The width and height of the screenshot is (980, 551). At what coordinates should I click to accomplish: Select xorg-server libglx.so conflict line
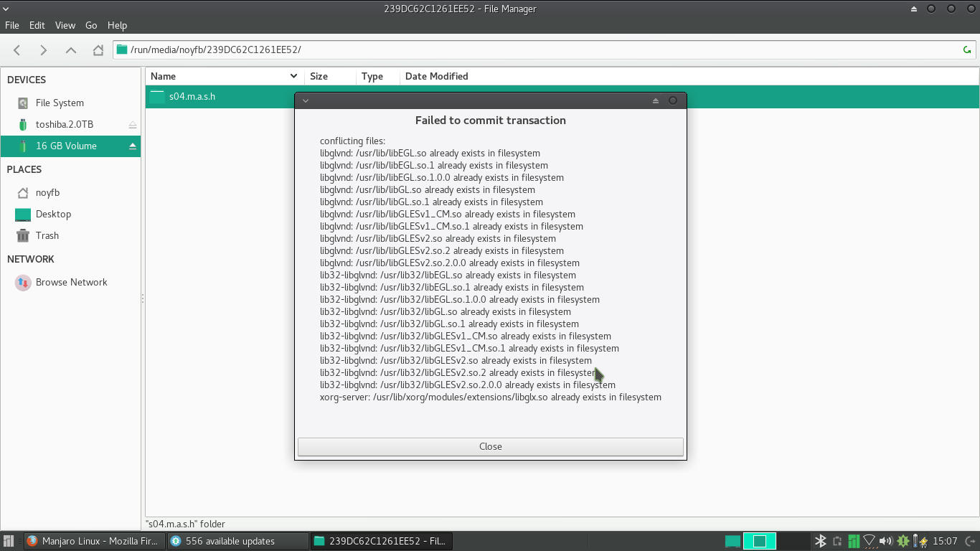pyautogui.click(x=491, y=397)
